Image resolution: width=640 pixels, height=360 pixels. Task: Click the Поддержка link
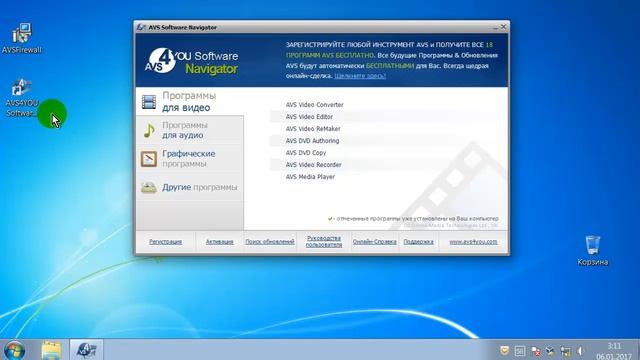(418, 242)
